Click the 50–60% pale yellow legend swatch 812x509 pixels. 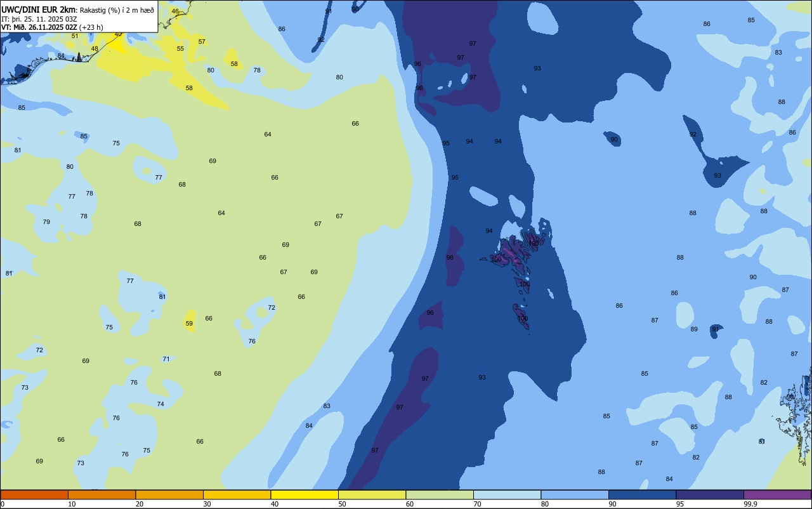(x=372, y=494)
